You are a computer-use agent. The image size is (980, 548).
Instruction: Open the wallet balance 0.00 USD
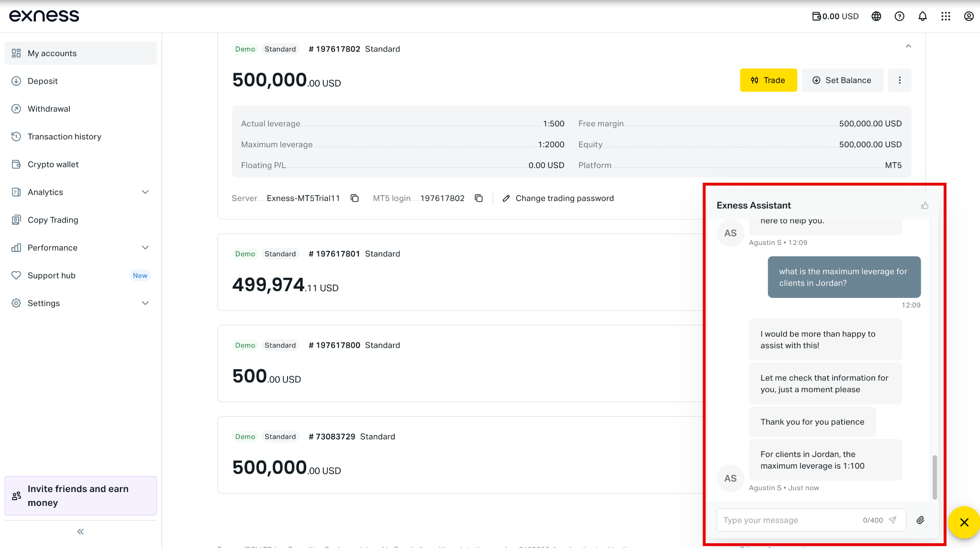pos(835,16)
